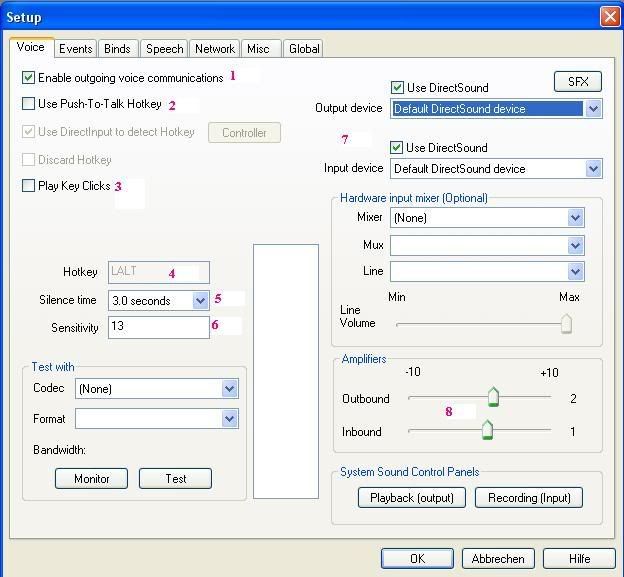Click the Test button
The height and width of the screenshot is (577, 624).
click(x=176, y=478)
